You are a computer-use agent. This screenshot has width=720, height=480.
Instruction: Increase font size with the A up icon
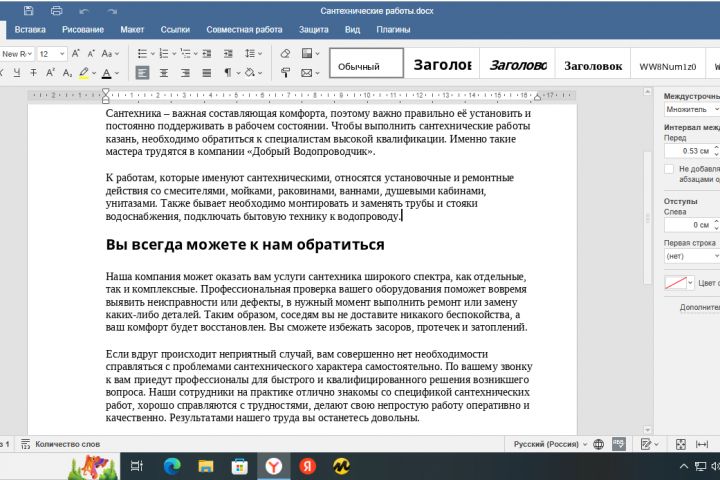click(76, 54)
